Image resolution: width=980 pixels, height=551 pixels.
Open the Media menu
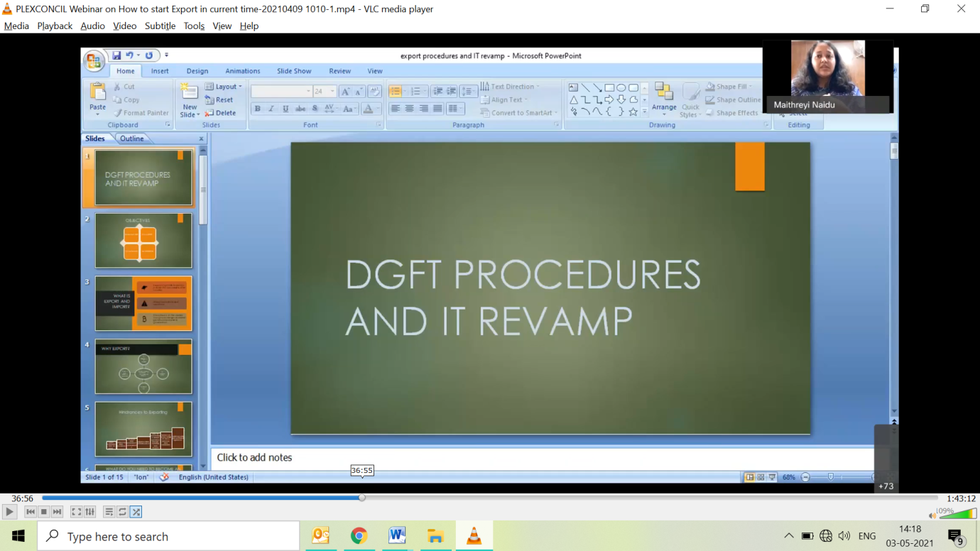[x=16, y=26]
